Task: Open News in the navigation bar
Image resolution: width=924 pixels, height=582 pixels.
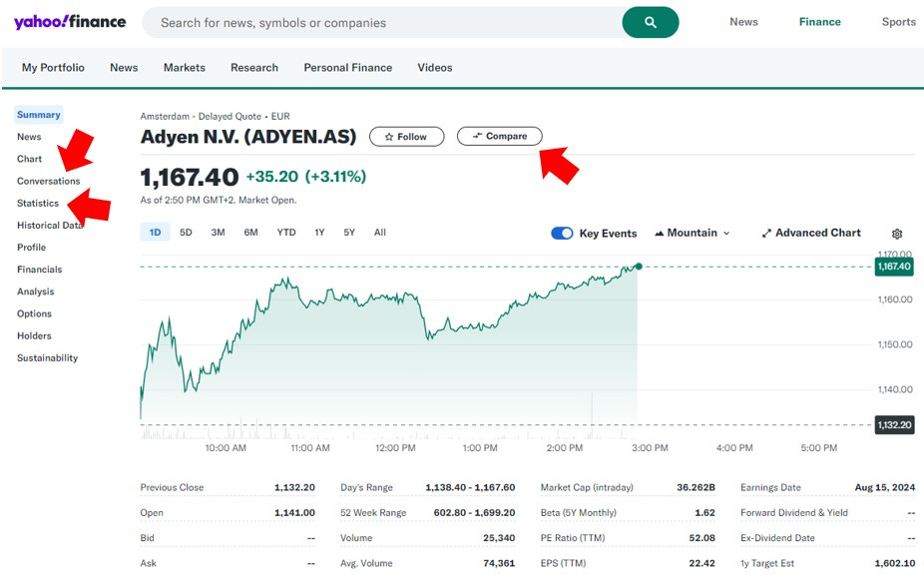Action: point(124,68)
